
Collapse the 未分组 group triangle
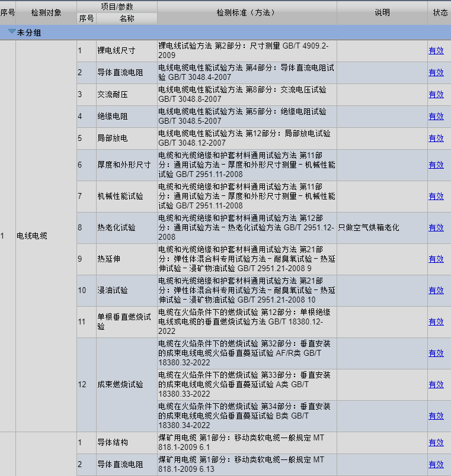(x=12, y=31)
